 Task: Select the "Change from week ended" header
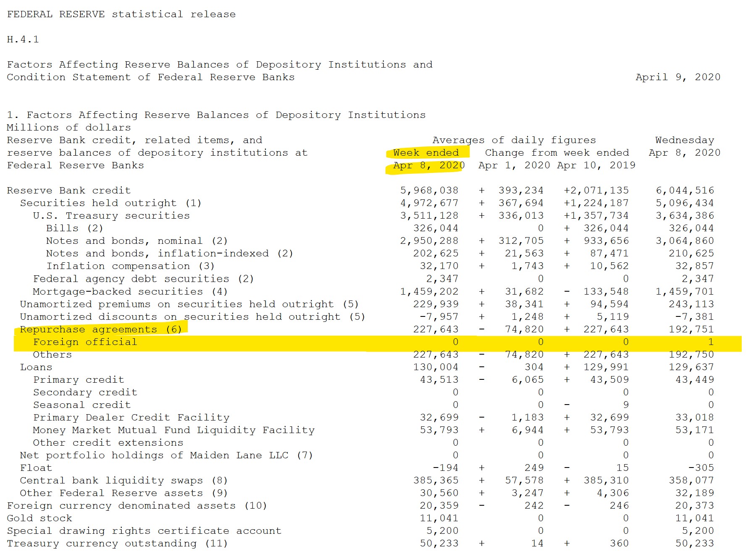[x=556, y=153]
